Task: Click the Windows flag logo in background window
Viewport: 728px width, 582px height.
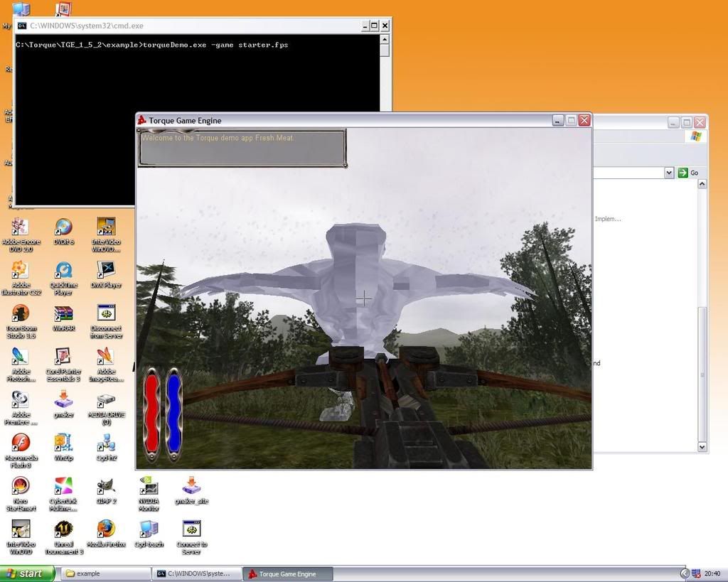Action: tap(696, 136)
